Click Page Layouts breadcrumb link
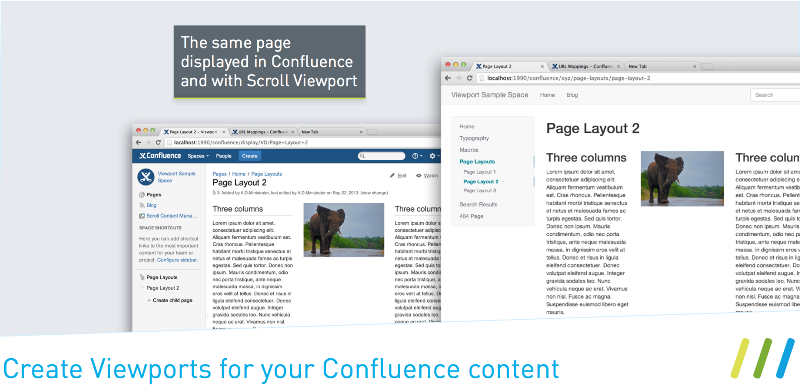Image resolution: width=800 pixels, height=391 pixels. coord(266,174)
